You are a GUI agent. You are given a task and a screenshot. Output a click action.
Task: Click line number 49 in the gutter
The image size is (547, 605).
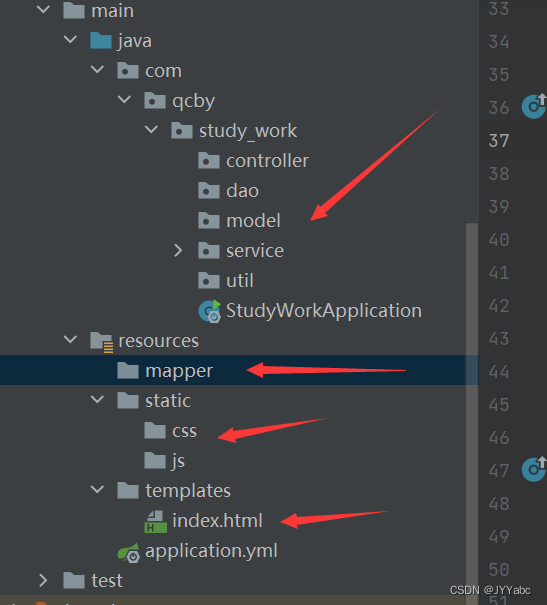tap(499, 537)
